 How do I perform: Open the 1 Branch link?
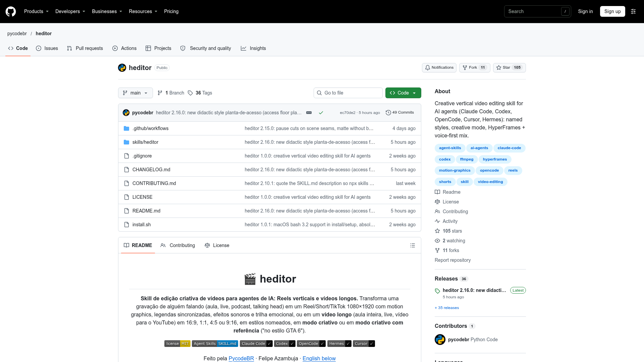(x=171, y=93)
